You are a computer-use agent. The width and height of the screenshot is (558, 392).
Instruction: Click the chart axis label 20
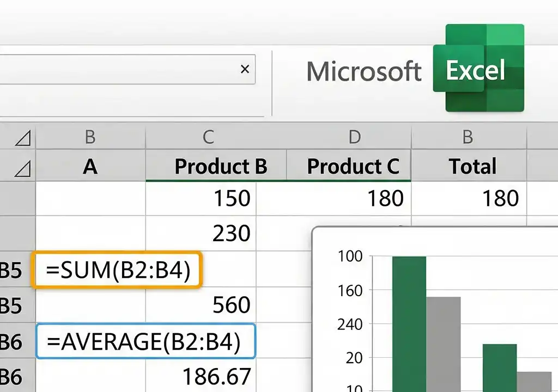354,358
